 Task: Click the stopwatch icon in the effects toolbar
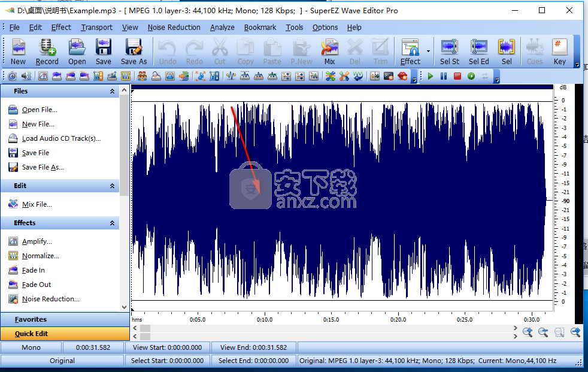pyautogui.click(x=13, y=77)
